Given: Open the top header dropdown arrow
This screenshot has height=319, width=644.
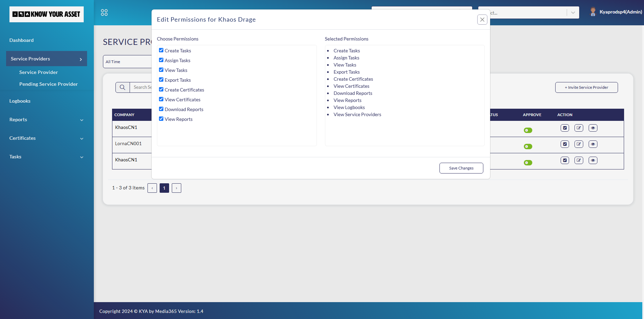Looking at the screenshot, I should pos(573,13).
